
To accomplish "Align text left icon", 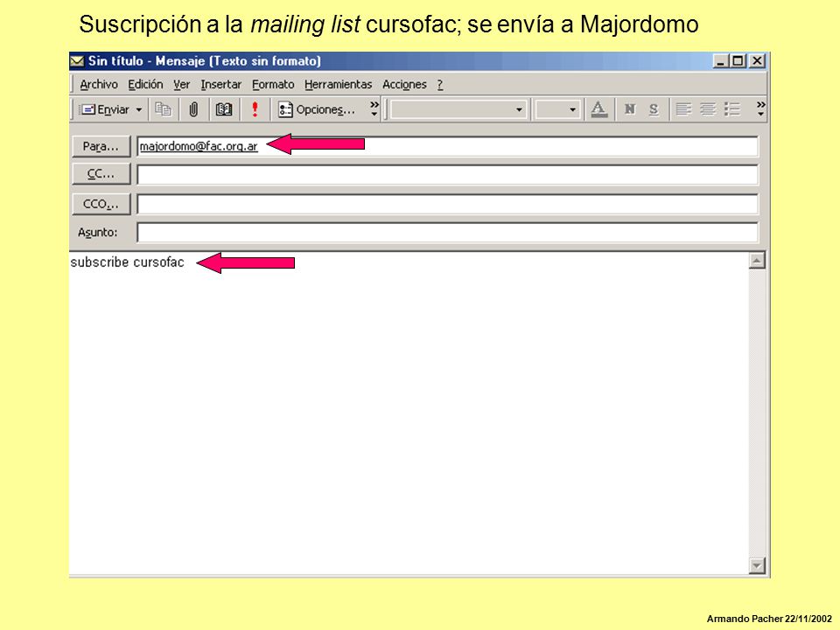I will [683, 110].
